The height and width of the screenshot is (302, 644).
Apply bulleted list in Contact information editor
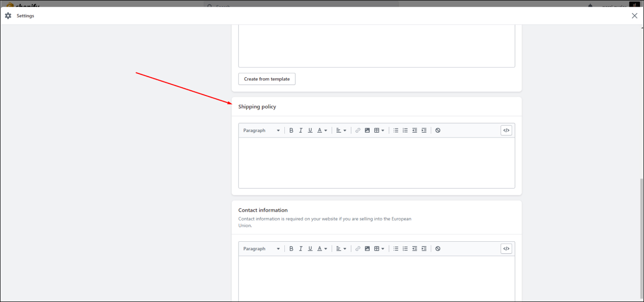[x=396, y=248]
